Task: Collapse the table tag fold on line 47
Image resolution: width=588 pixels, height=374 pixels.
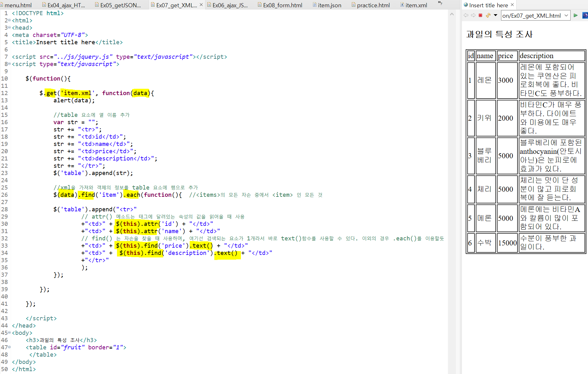Action: (x=9, y=347)
